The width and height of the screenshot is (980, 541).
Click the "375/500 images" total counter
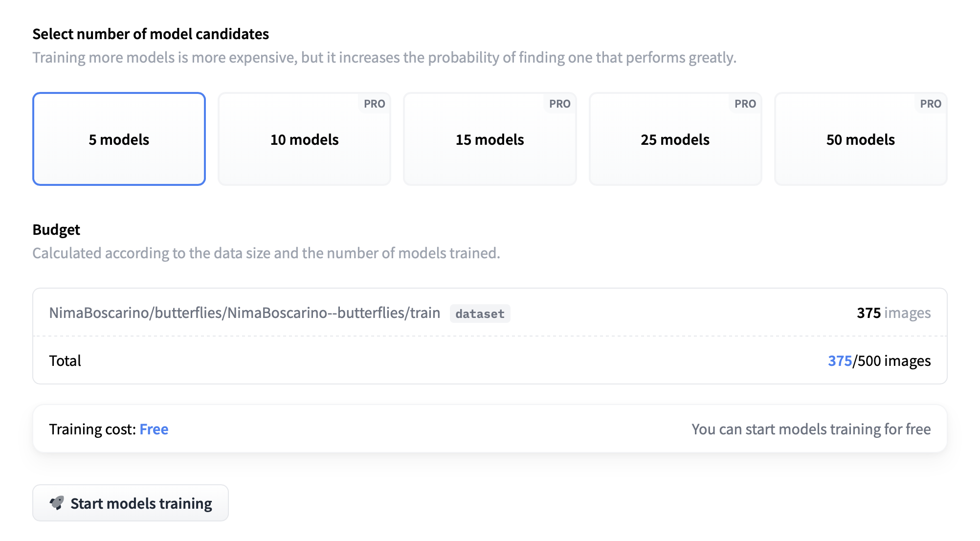tap(879, 361)
